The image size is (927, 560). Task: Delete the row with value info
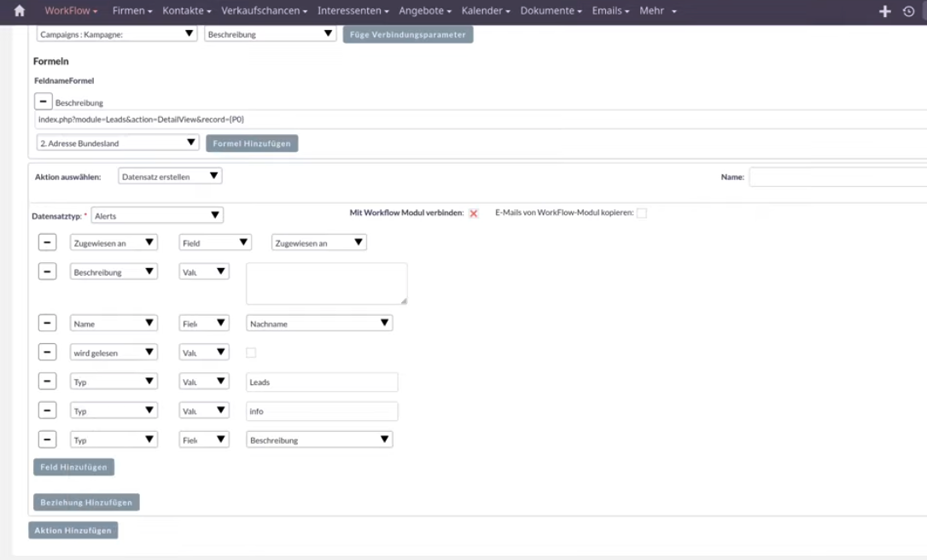49,411
